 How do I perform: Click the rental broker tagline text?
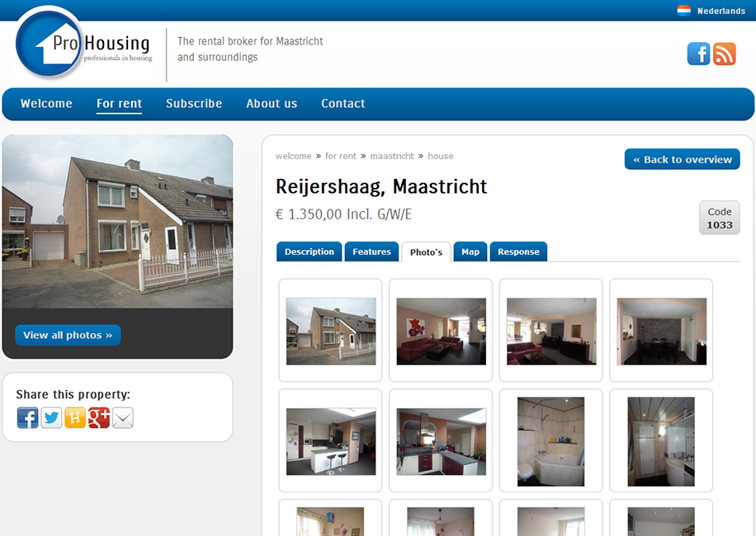coord(250,49)
